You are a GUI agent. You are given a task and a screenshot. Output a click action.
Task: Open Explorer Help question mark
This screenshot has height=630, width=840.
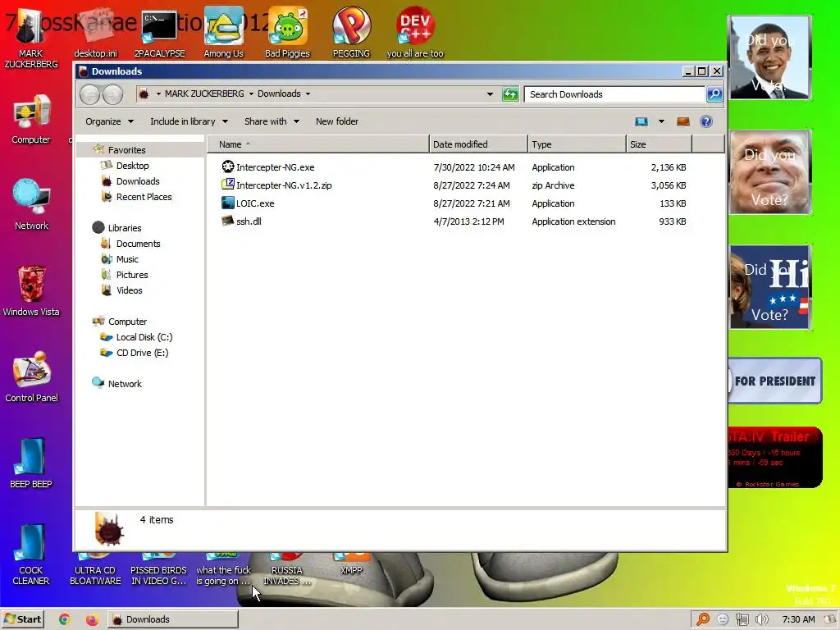706,121
